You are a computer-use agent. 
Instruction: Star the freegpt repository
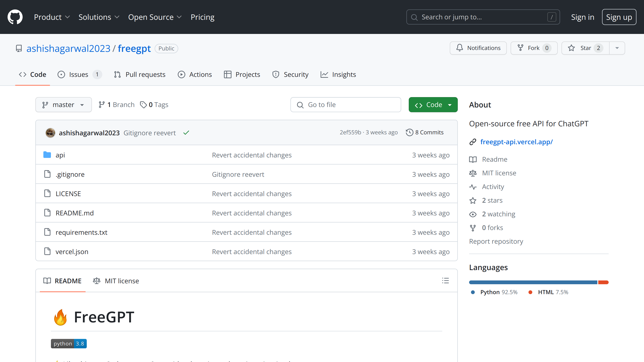click(x=585, y=48)
